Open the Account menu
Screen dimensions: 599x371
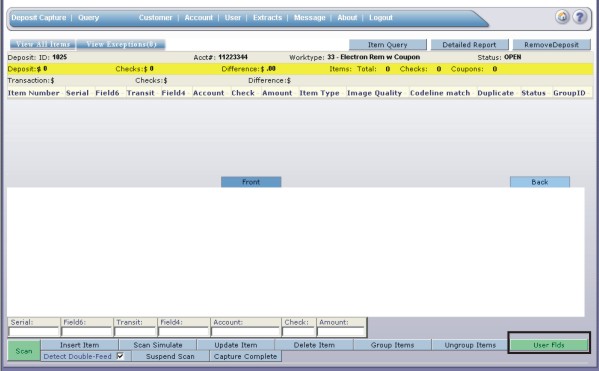199,18
